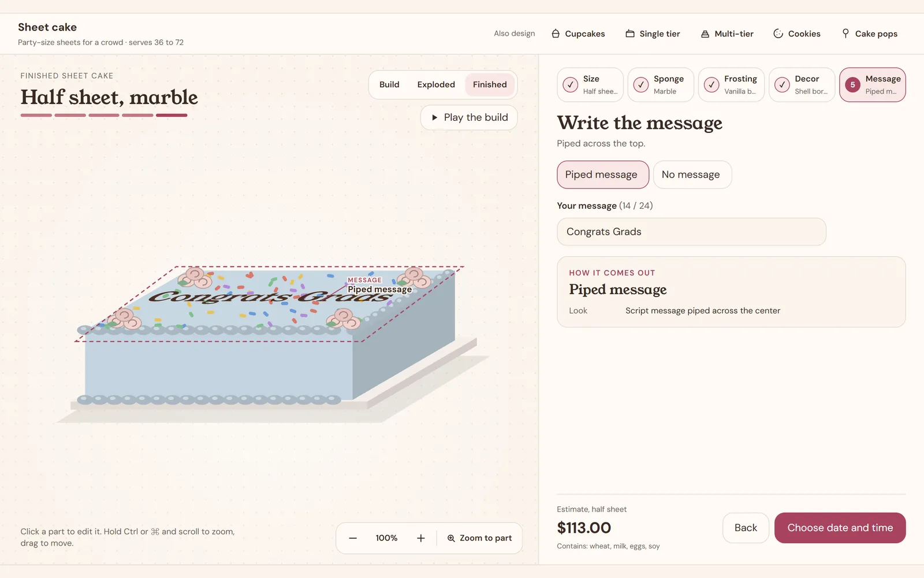The height and width of the screenshot is (578, 924).
Task: Select the Multi-tier cake icon
Action: click(x=705, y=34)
